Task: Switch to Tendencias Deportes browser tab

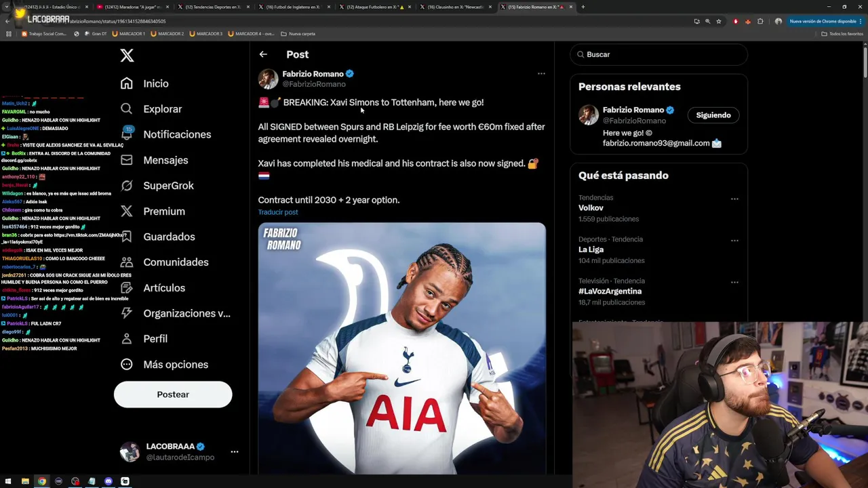Action: point(212,7)
